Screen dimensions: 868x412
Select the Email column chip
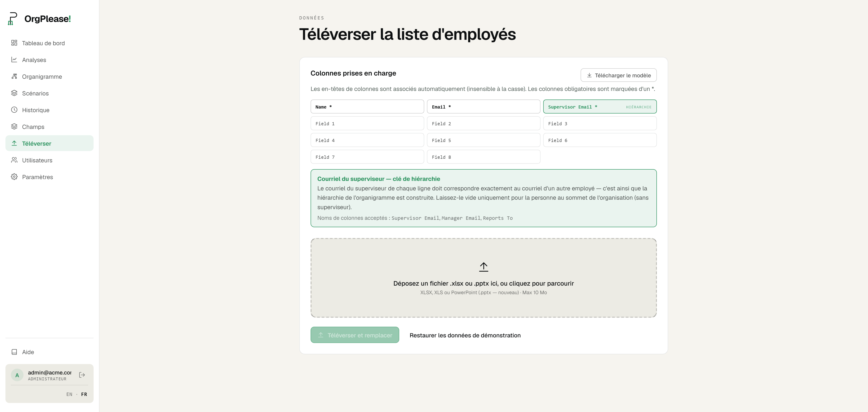coord(484,107)
